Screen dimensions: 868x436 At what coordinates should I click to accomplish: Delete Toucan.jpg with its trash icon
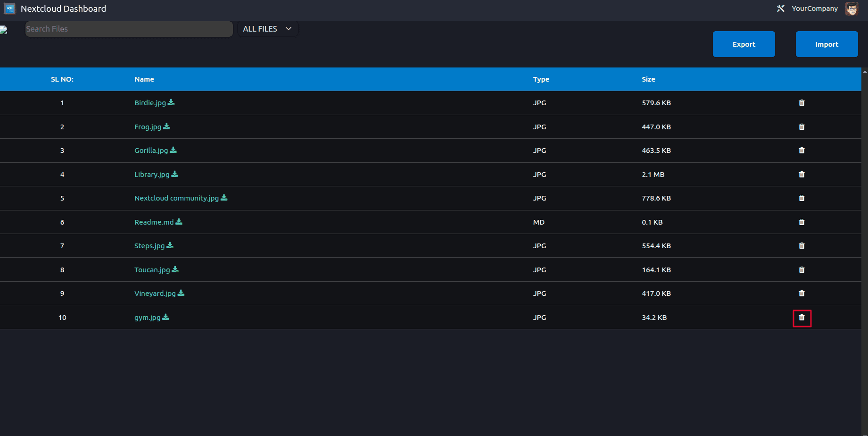[x=802, y=270]
